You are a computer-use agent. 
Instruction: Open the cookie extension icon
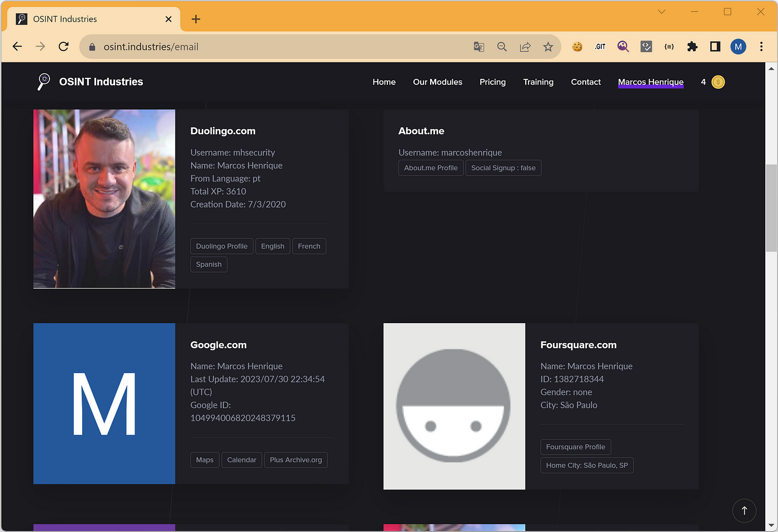577,47
